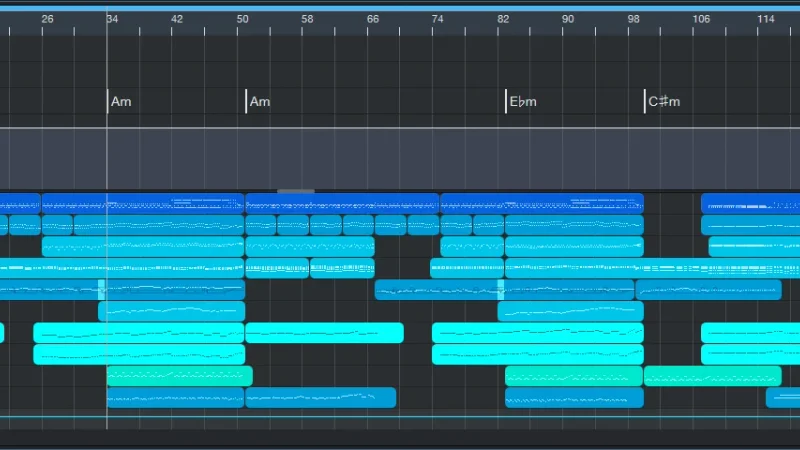The height and width of the screenshot is (450, 800).
Task: Select third-track clip spanning bars 51 to 66
Action: pyautogui.click(x=310, y=246)
